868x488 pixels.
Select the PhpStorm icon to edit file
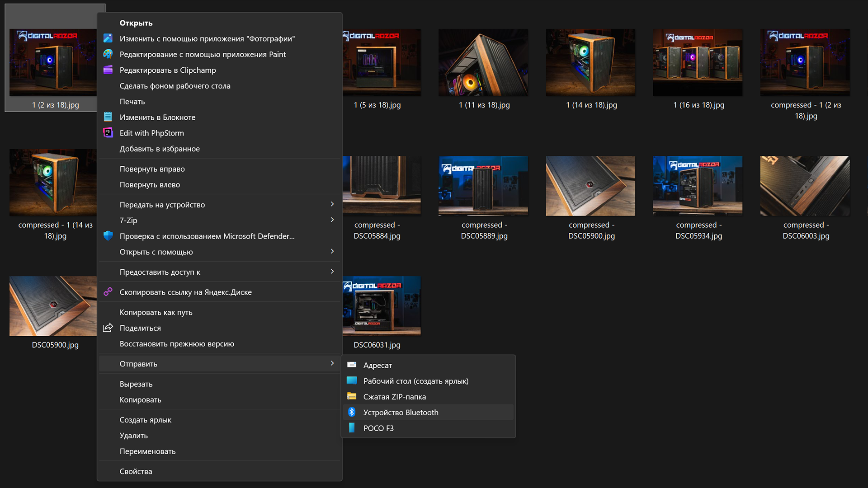click(x=108, y=133)
